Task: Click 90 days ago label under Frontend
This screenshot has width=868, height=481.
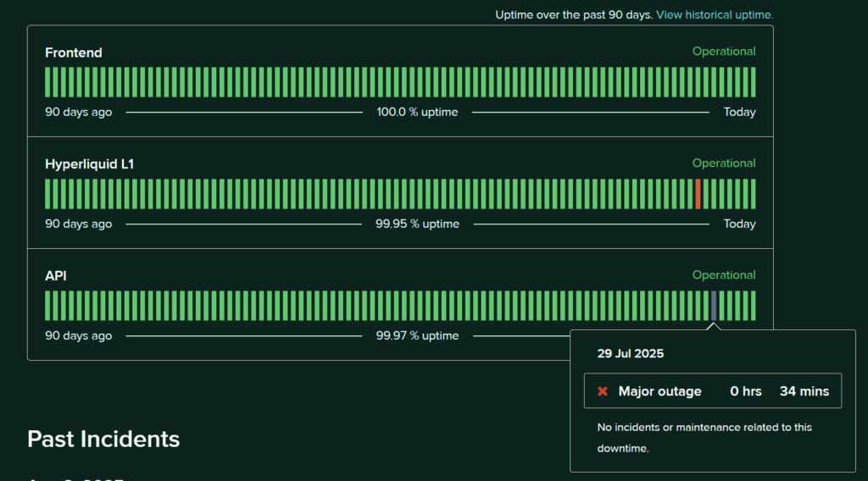Action: point(79,113)
